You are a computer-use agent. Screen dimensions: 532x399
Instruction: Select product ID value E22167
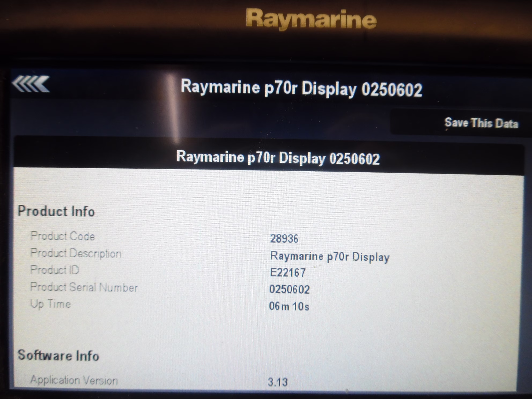[x=287, y=272]
